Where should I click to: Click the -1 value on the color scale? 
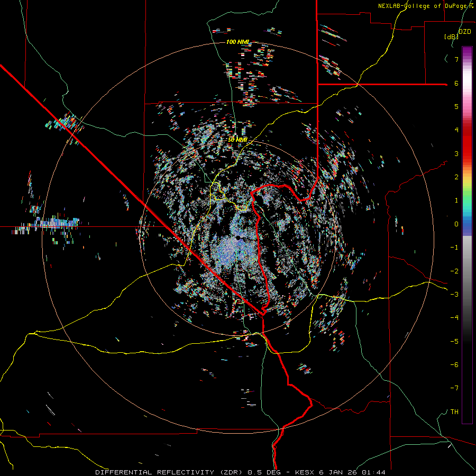[x=454, y=248]
